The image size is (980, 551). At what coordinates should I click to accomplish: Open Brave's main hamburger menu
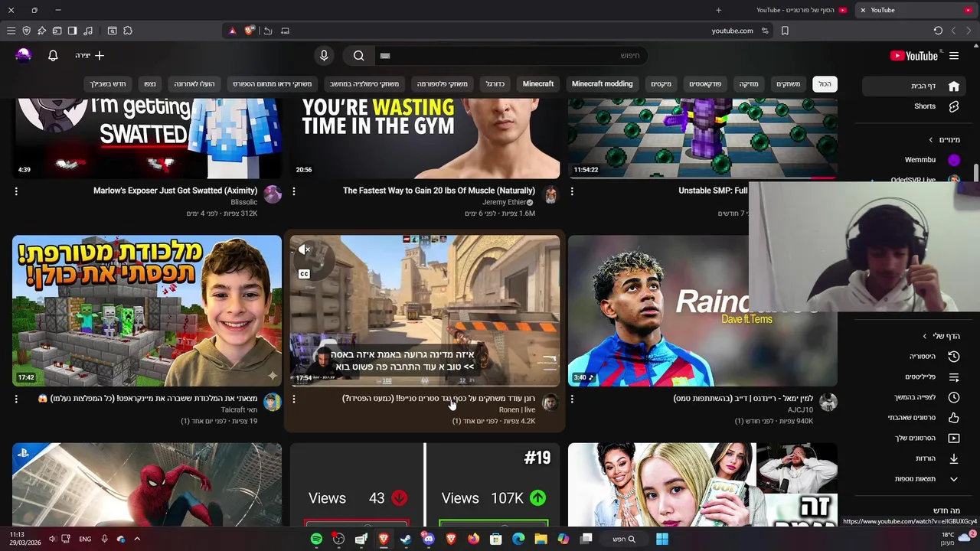tap(11, 31)
